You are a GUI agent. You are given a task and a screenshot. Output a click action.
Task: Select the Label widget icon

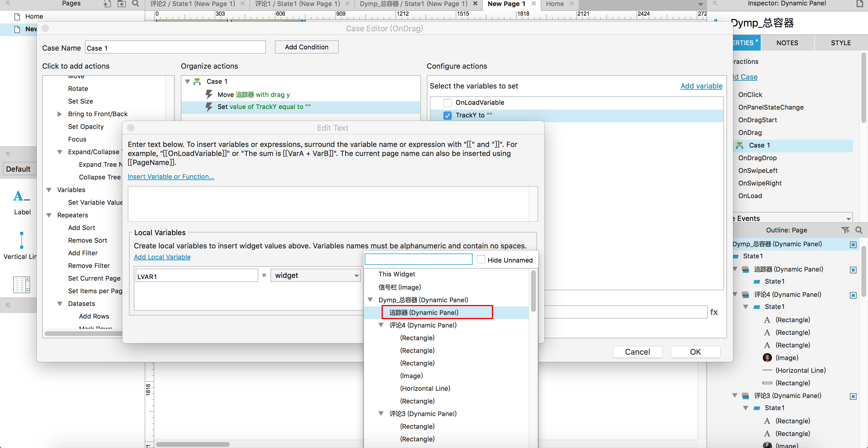click(22, 197)
